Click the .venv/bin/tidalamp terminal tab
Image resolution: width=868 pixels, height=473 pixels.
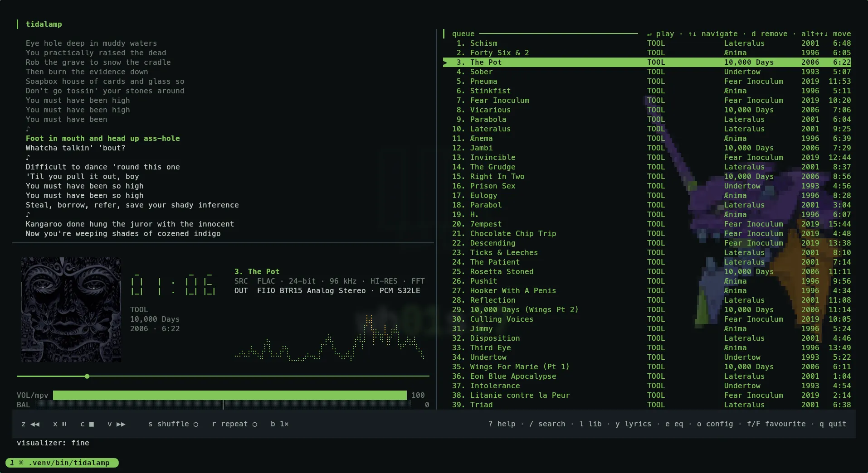[x=62, y=463]
